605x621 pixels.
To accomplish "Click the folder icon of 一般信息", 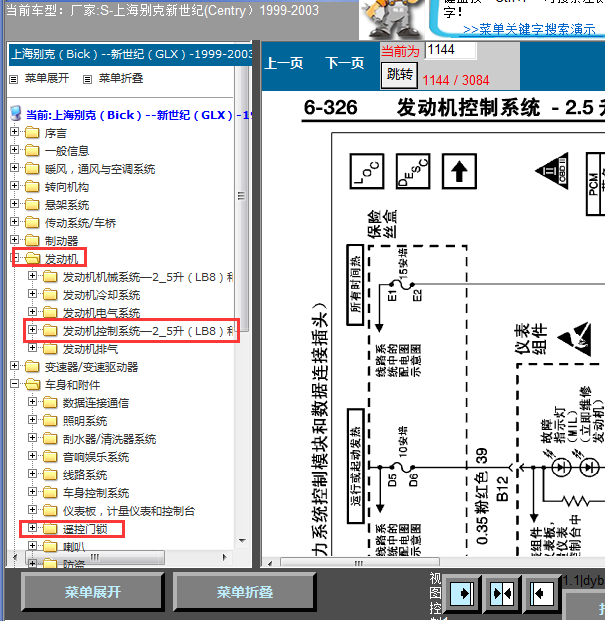I will (32, 150).
